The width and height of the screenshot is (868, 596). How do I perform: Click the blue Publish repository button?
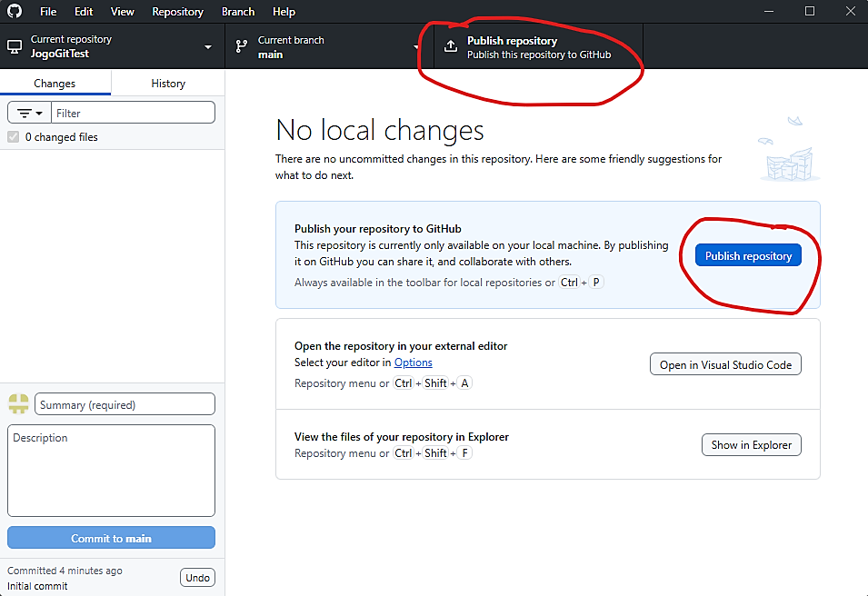click(748, 256)
